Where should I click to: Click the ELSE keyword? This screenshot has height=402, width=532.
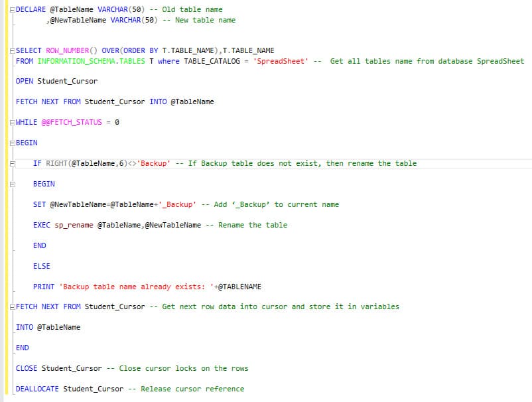click(41, 266)
